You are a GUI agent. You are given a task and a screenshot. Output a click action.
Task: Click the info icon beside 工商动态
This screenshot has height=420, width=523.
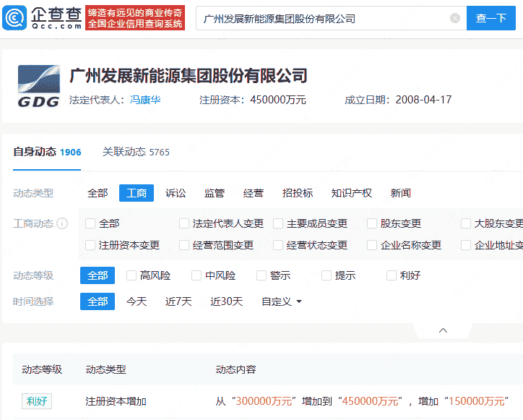tap(63, 224)
